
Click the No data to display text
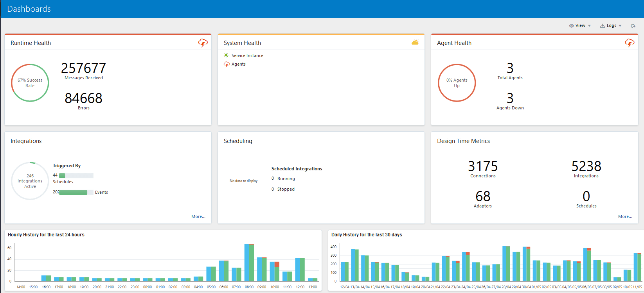(x=243, y=181)
